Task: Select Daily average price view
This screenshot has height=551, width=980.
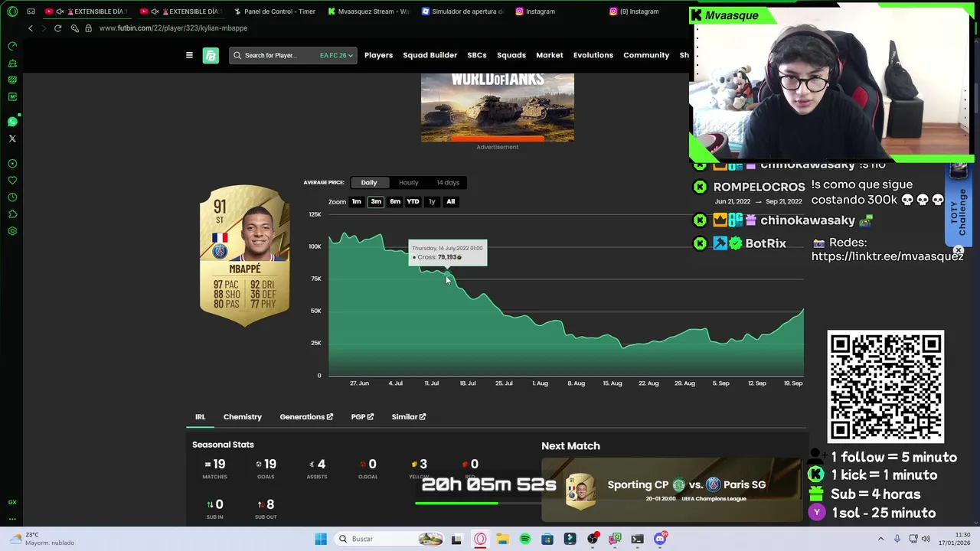Action: [x=369, y=182]
